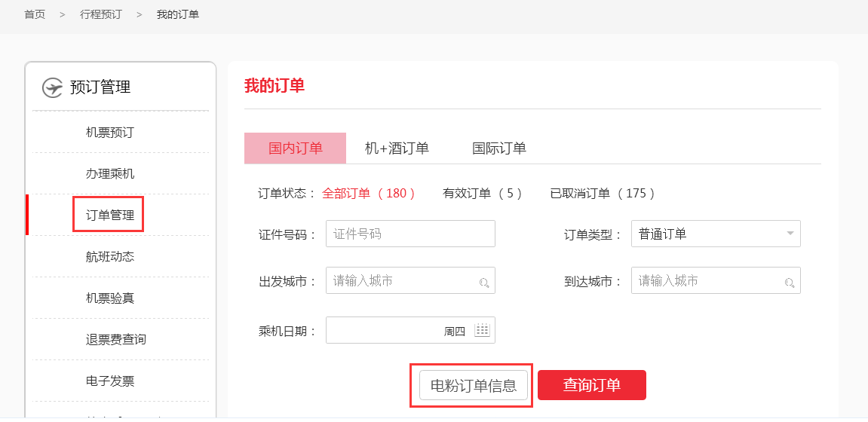Click into the 乘机日期 date field
Image resolution: width=868 pixels, height=422 pixels.
pyautogui.click(x=385, y=330)
